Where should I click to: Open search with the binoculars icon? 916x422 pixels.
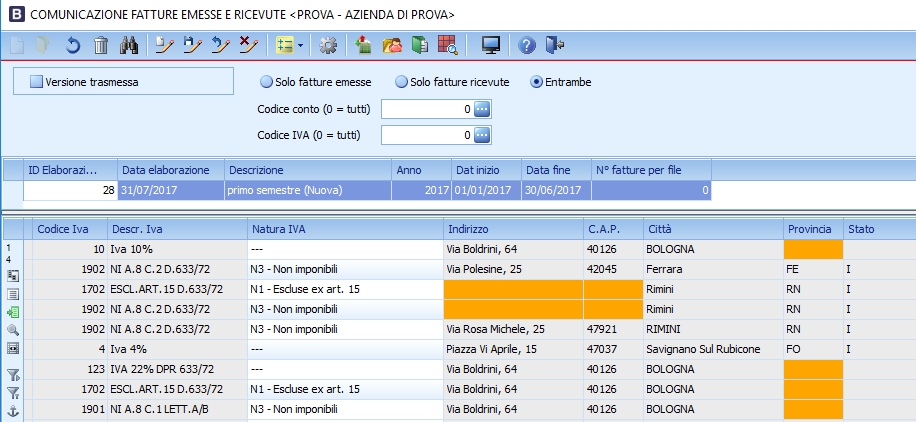(129, 45)
